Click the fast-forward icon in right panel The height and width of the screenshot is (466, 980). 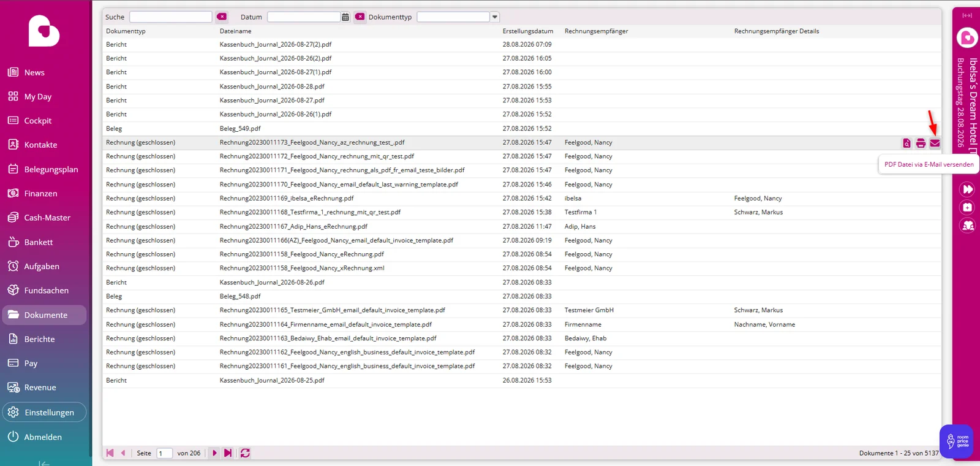coord(968,189)
